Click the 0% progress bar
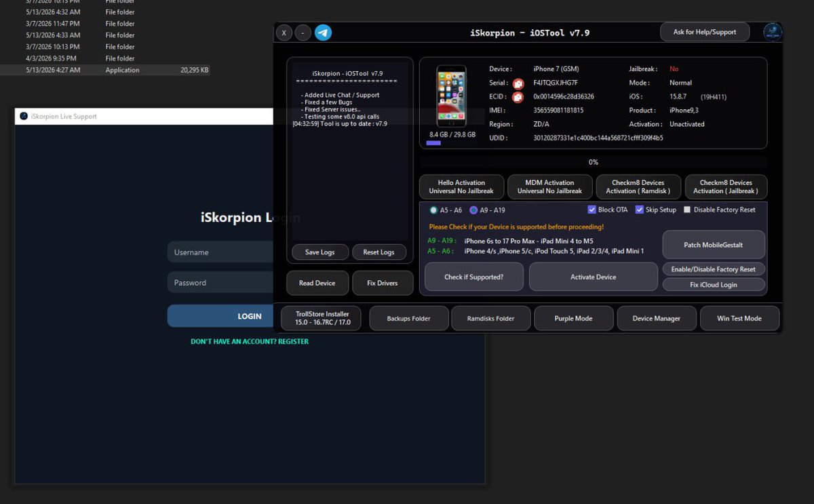Screen dimensions: 814x504 coord(594,162)
